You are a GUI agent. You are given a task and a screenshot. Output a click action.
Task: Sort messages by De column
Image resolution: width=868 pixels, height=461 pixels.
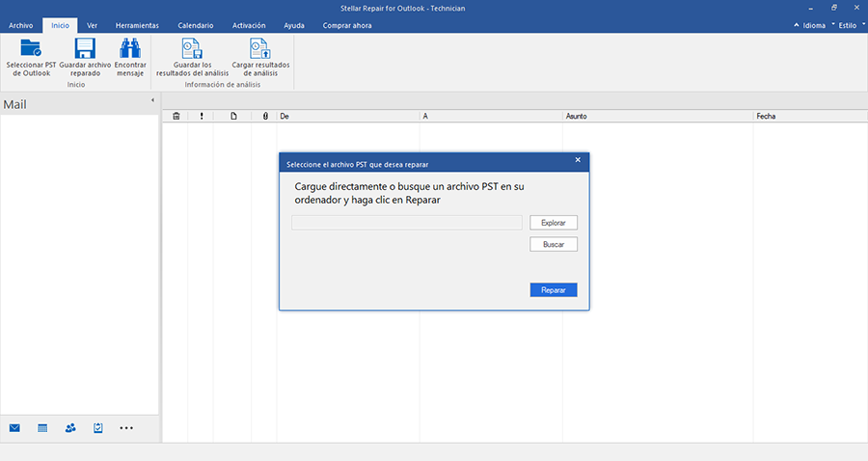(x=348, y=117)
